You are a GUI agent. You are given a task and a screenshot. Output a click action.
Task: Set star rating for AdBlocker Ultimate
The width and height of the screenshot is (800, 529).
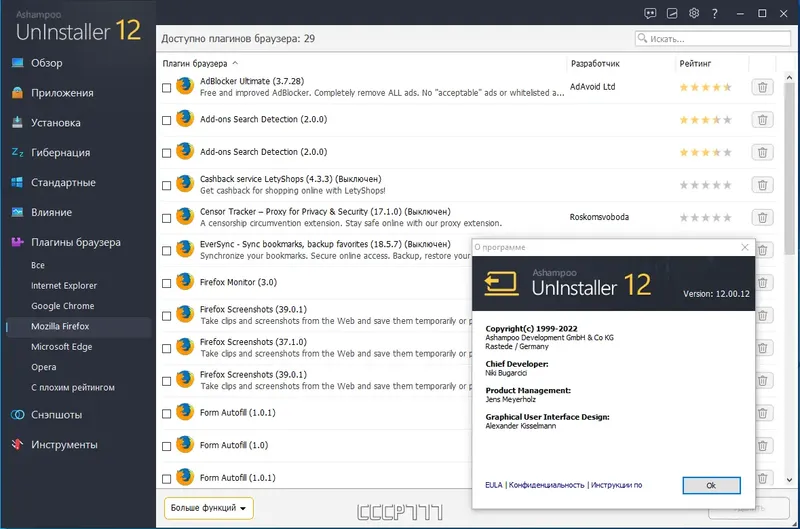(705, 87)
